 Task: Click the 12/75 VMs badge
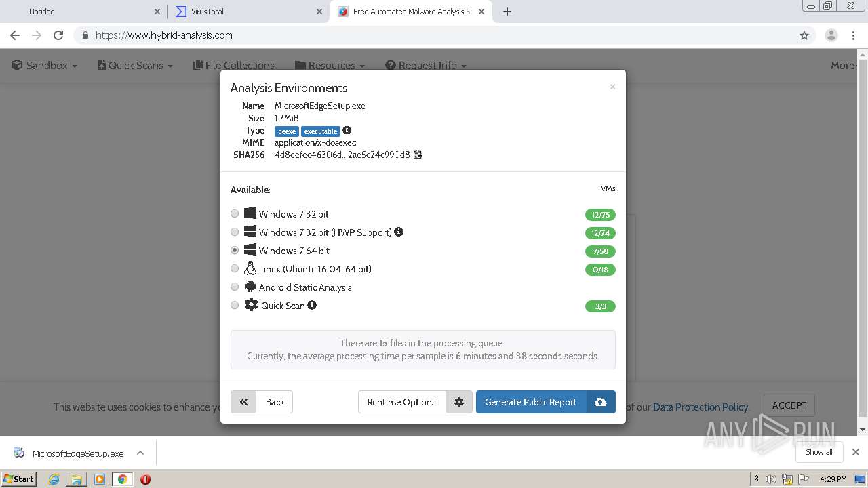tap(600, 215)
